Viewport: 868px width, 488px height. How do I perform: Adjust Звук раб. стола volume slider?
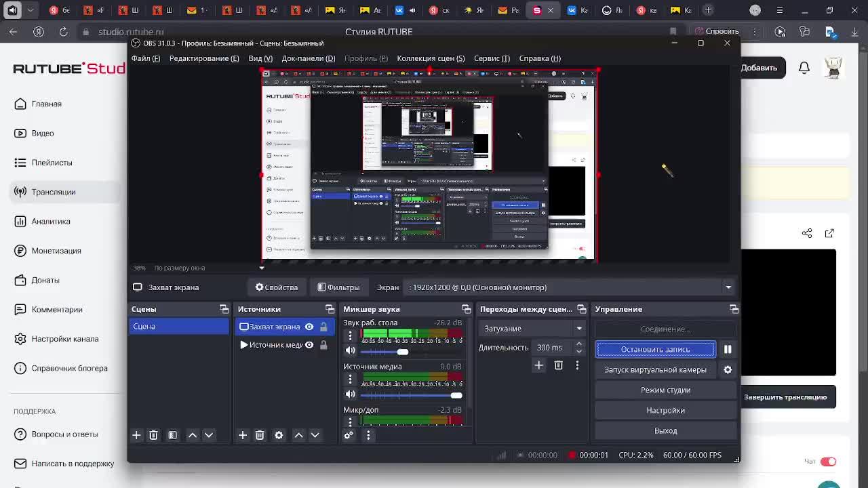(403, 352)
